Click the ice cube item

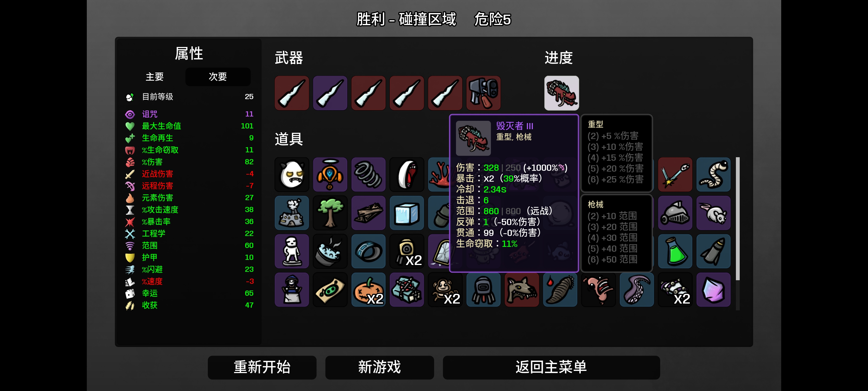(407, 213)
